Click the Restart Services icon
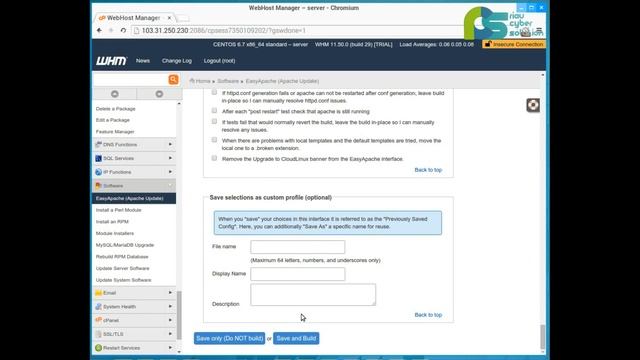The image size is (640, 360). tap(98, 348)
